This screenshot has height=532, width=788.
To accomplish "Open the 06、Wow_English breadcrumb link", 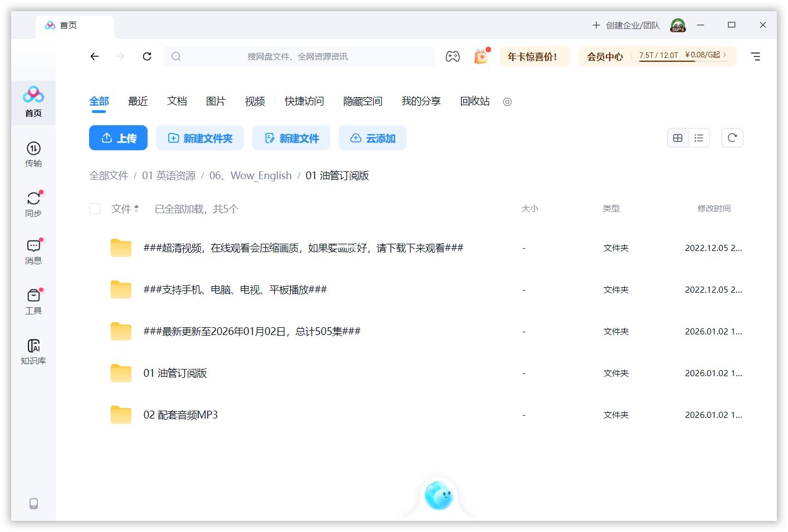I will click(x=249, y=175).
